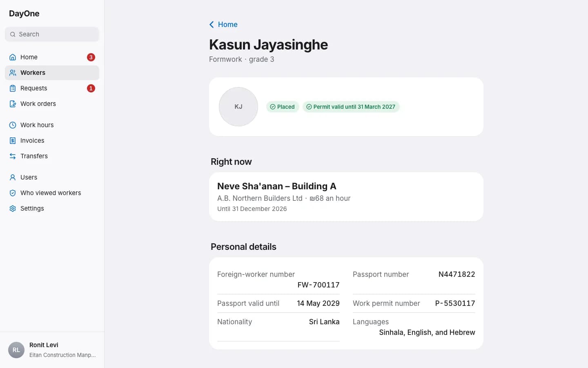Click the Invoices document icon

13,141
